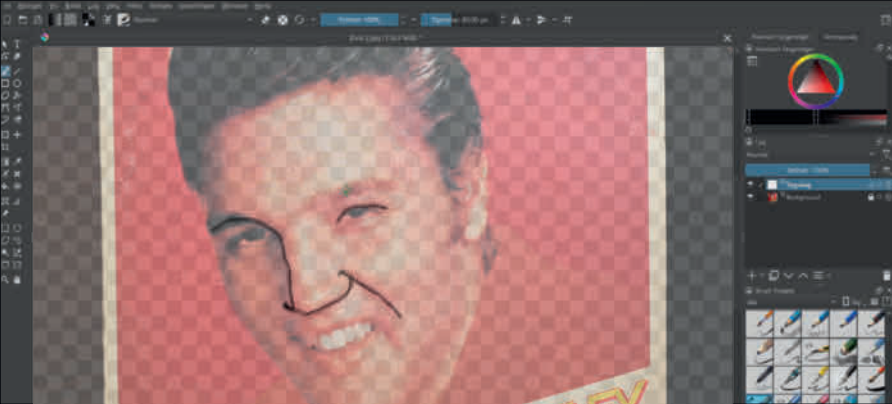Select the Zoom magnifier tool

pyautogui.click(x=6, y=279)
